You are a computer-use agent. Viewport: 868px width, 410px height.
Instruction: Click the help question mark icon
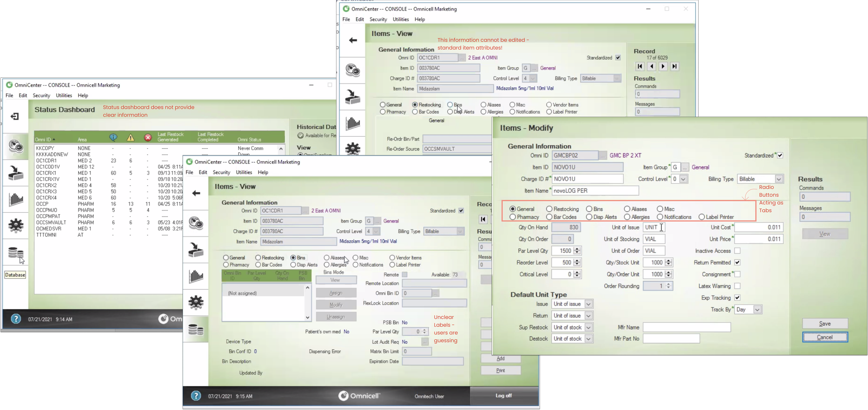tap(197, 396)
